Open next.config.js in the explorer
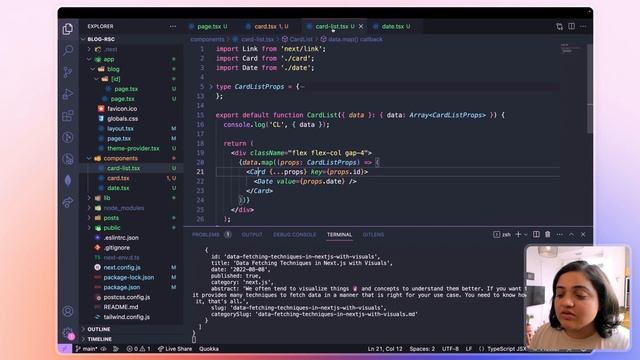 coord(122,267)
